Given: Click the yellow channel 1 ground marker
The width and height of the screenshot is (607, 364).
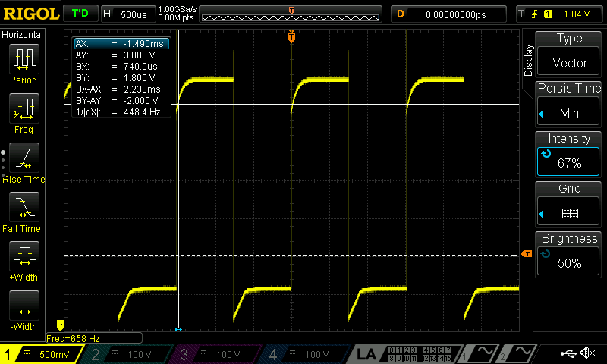Looking at the screenshot, I should pyautogui.click(x=60, y=325).
